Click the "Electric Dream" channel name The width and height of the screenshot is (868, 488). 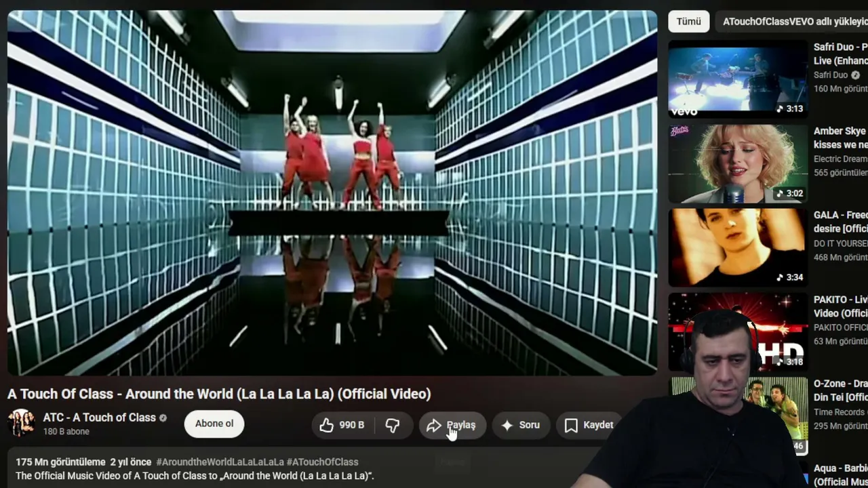(841, 159)
